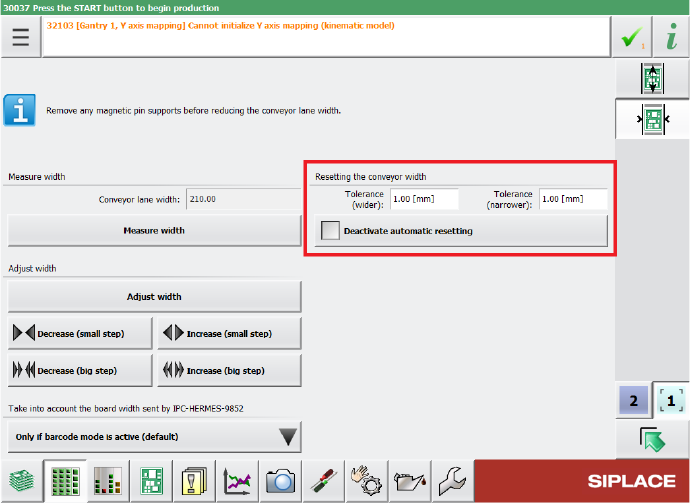The height and width of the screenshot is (503, 690).
Task: Click the SIPLACE logo
Action: [x=631, y=481]
